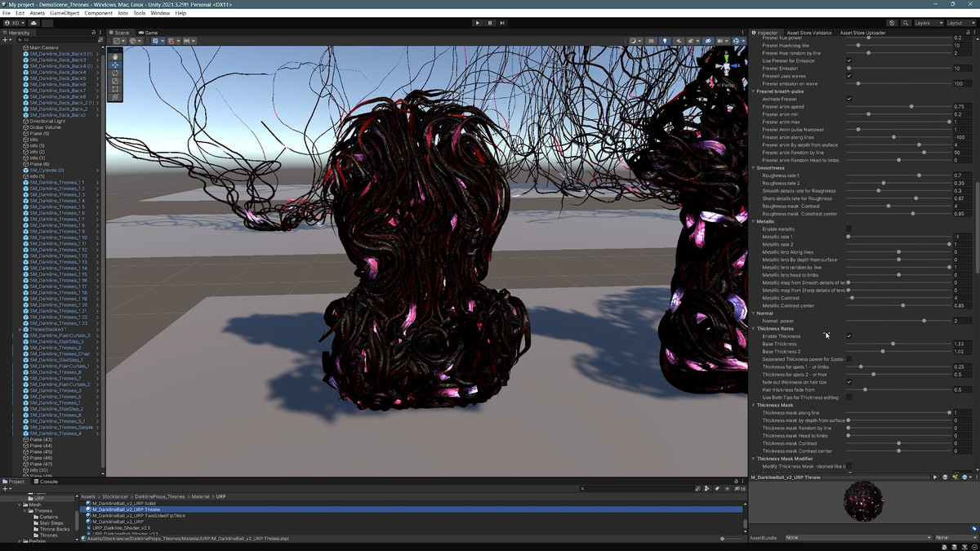Switch the Scene view to 2D mode
The width and height of the screenshot is (980, 551).
click(x=651, y=41)
